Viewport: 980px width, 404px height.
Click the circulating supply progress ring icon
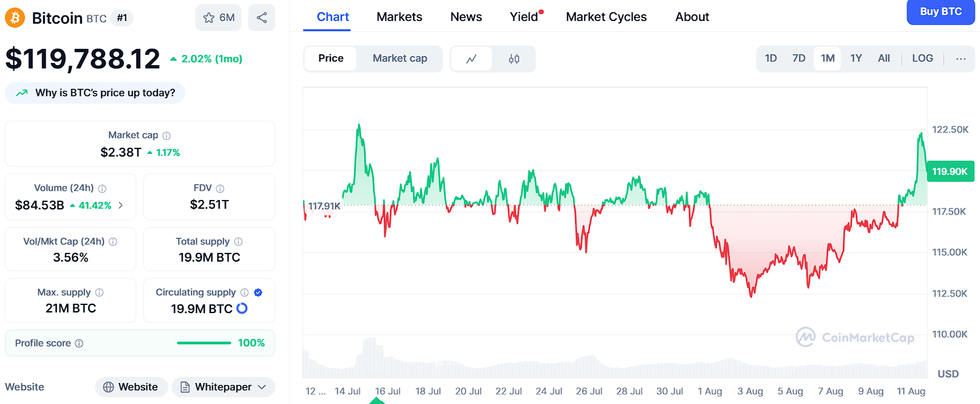[x=241, y=308]
